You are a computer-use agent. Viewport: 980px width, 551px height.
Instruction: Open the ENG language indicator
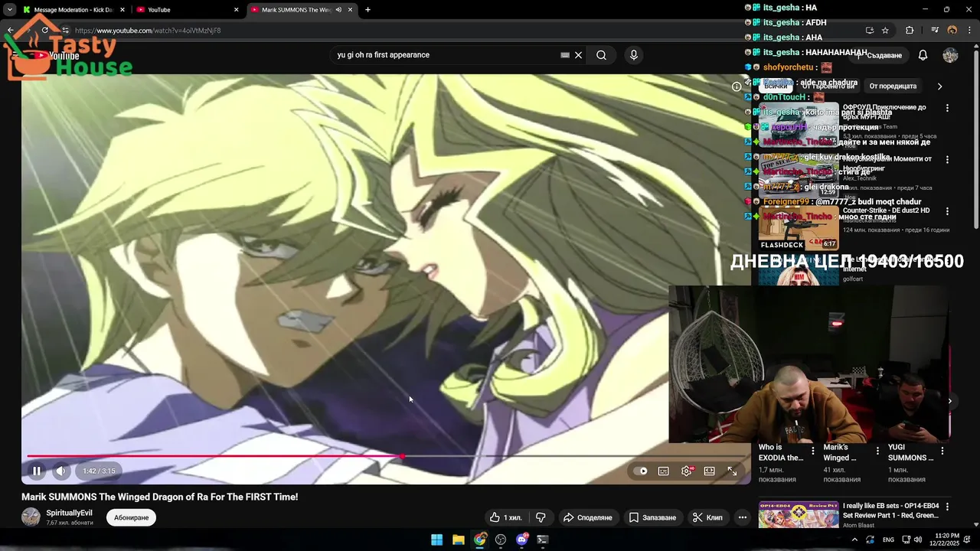pos(888,540)
